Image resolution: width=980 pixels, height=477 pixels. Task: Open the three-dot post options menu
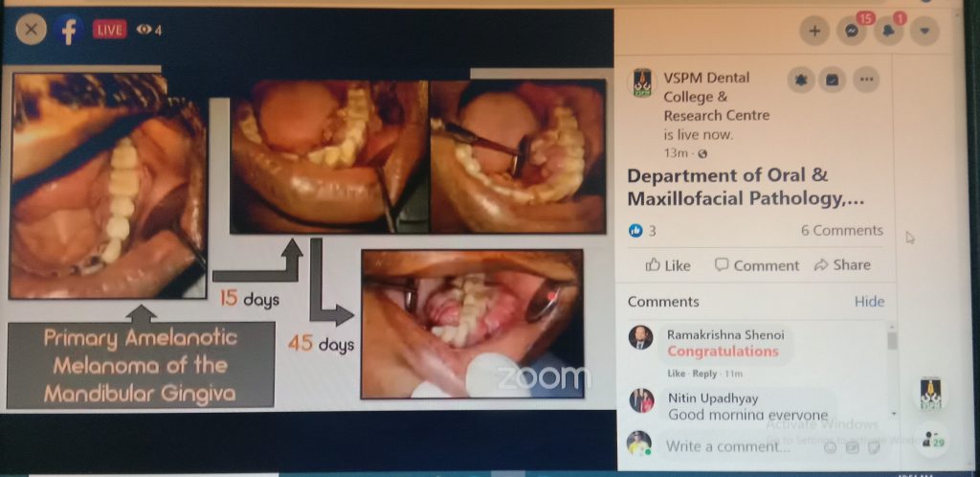[865, 79]
